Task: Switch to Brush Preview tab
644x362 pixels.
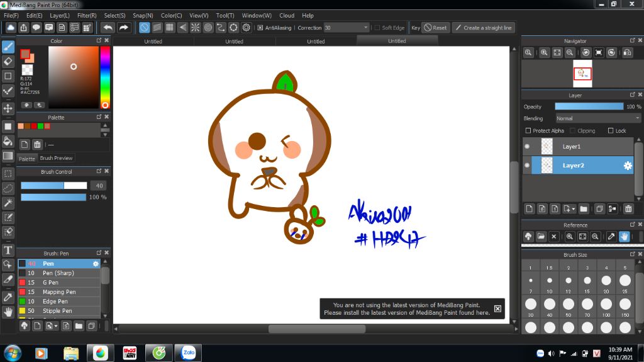Action: point(56,158)
